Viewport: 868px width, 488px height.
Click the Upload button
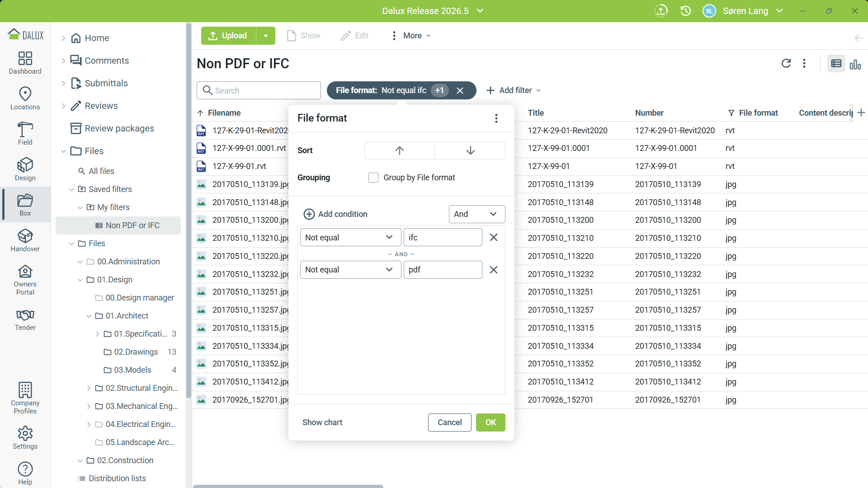click(228, 36)
